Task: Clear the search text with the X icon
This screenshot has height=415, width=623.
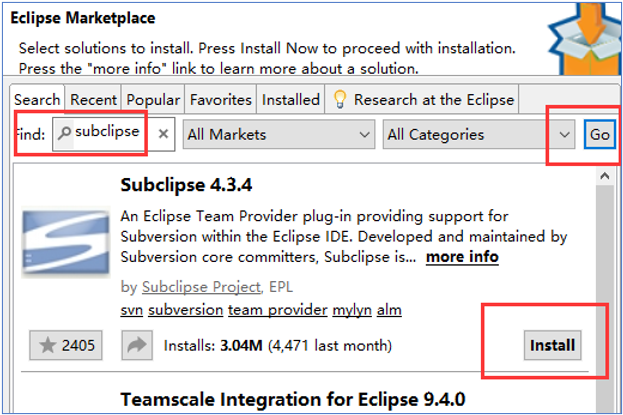Action: click(x=163, y=134)
